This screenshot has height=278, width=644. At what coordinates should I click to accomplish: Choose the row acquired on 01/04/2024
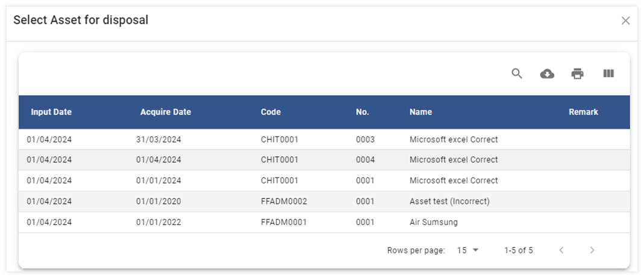158,160
